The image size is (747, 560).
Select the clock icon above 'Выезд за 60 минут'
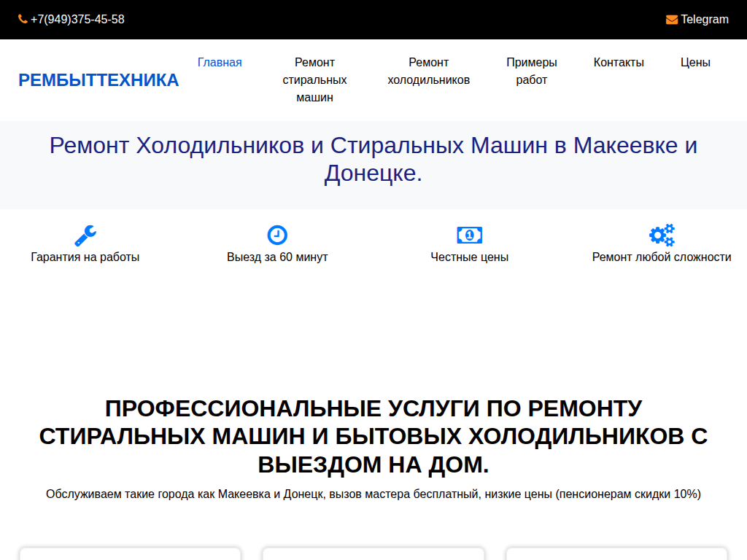(276, 235)
